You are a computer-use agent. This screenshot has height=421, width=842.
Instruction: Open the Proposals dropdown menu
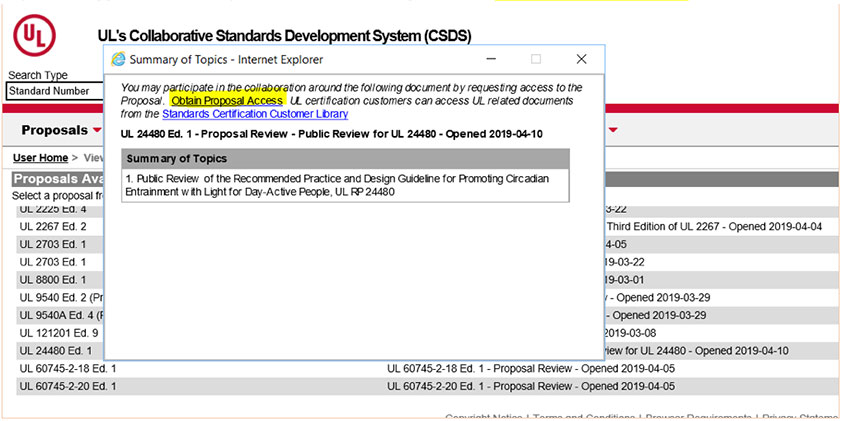pyautogui.click(x=61, y=130)
